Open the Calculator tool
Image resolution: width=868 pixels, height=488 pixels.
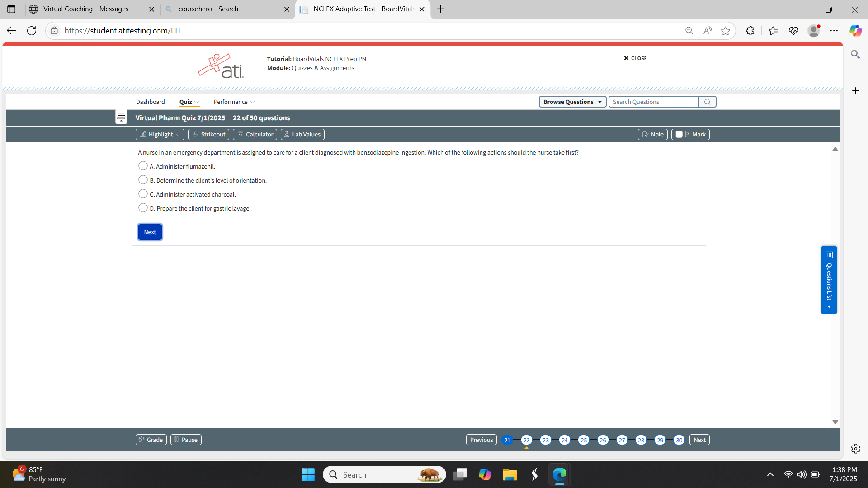click(255, 134)
